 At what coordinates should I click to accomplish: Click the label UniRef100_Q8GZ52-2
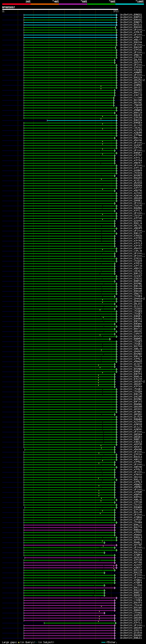(132, 80)
